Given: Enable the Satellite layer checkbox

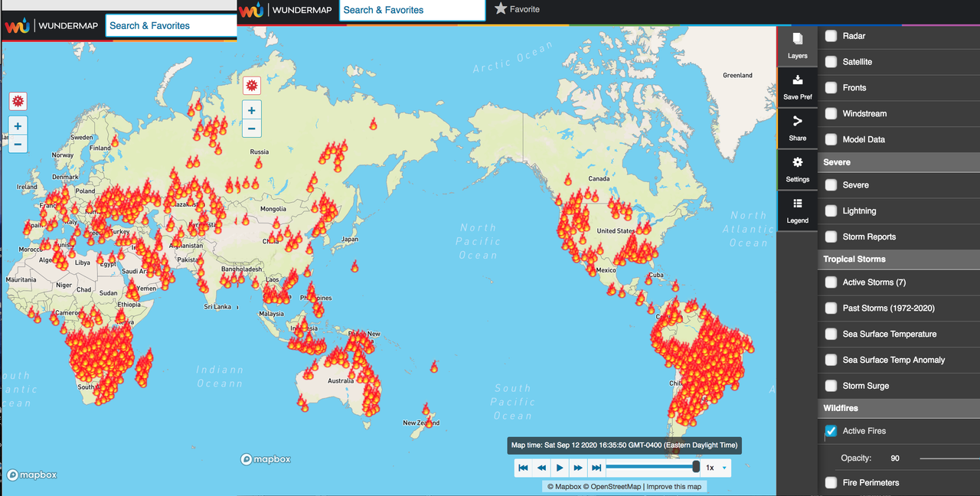Looking at the screenshot, I should [831, 62].
